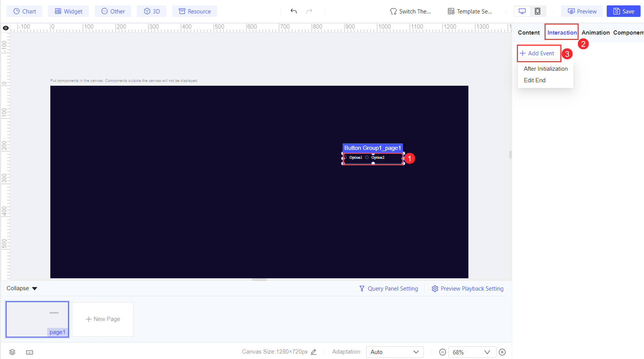Switch to the Content tab

click(529, 33)
